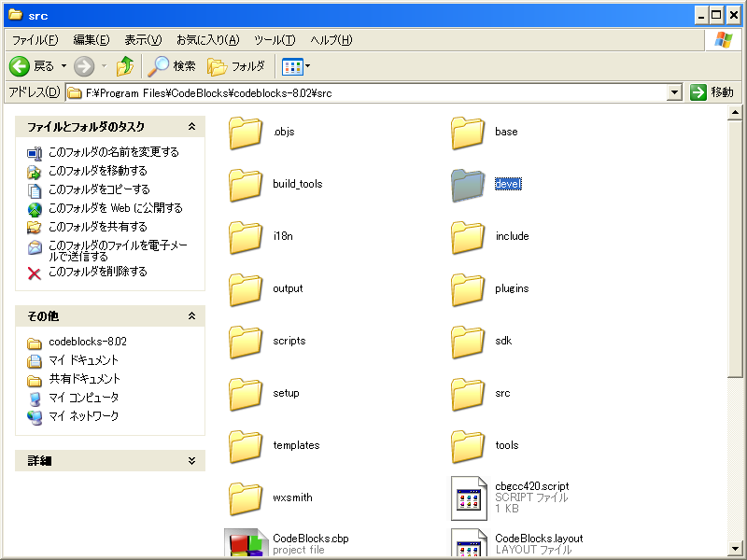This screenshot has height=560, width=747.
Task: Collapse the その他 panel
Action: [x=191, y=316]
